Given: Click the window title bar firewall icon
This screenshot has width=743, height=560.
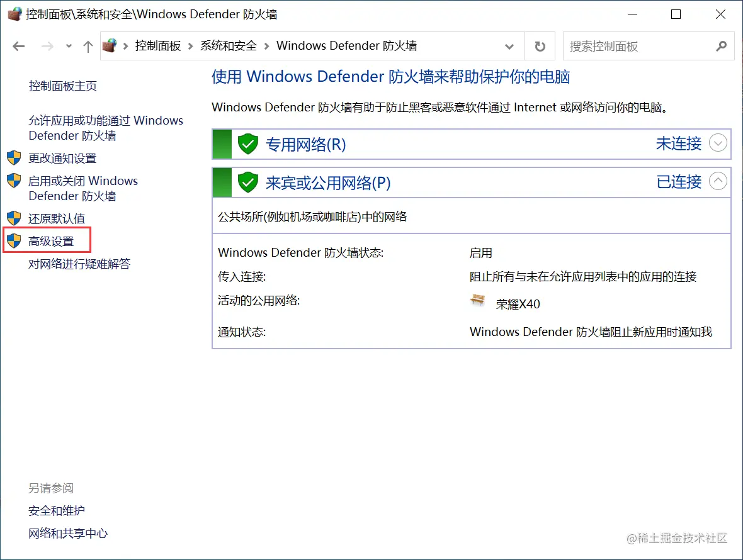Looking at the screenshot, I should [x=14, y=14].
